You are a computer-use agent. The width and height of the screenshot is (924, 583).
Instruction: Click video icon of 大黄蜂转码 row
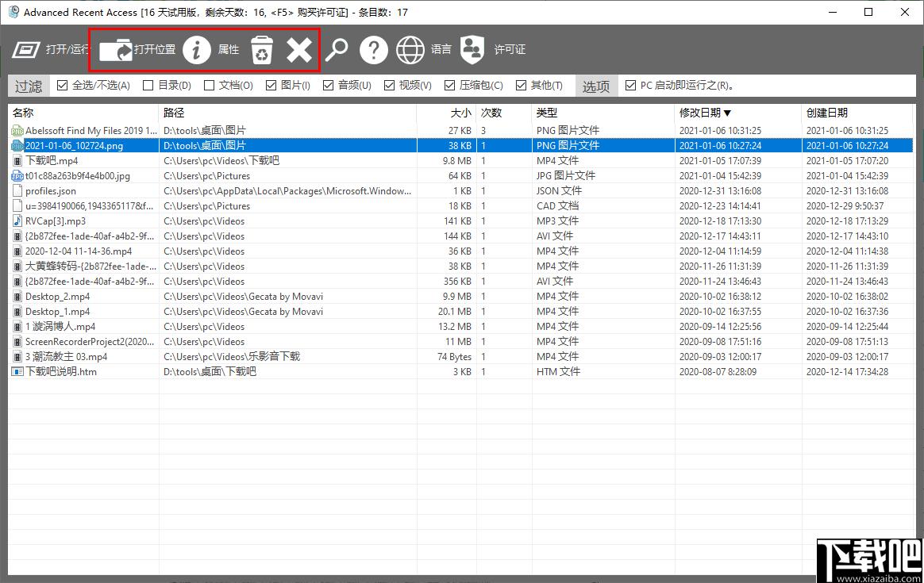[x=17, y=267]
